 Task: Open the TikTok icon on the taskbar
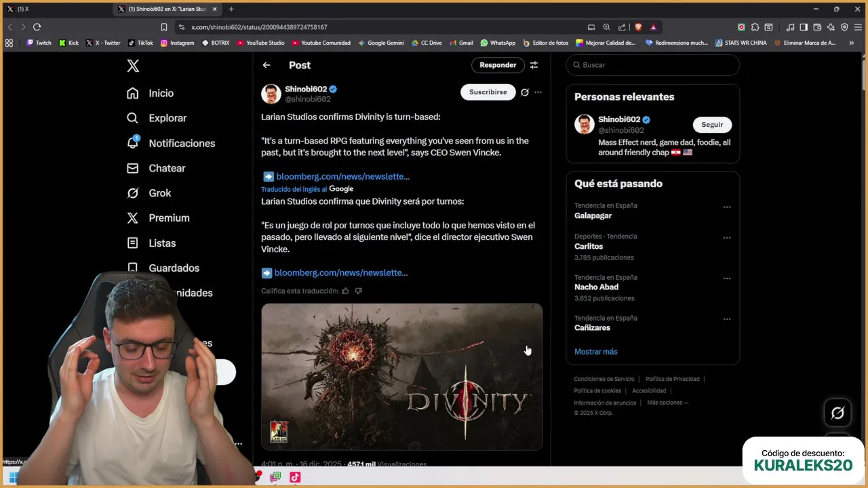coord(295,477)
